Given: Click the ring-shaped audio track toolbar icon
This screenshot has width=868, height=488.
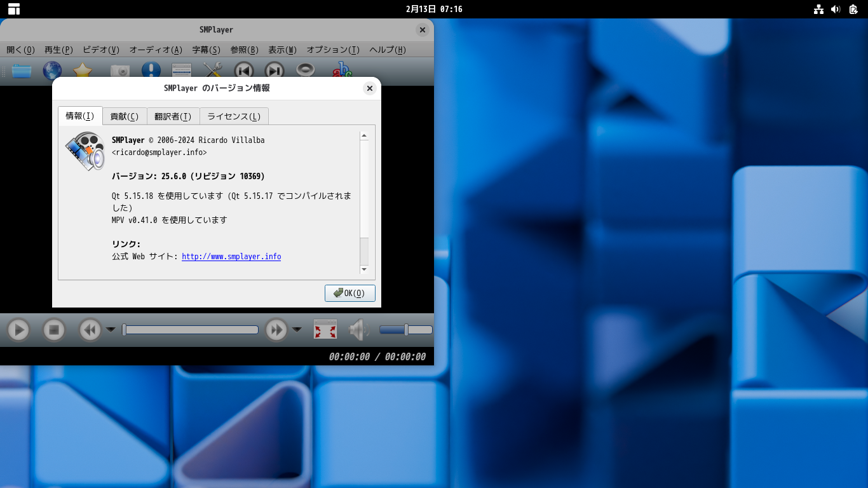Looking at the screenshot, I should pos(306,71).
